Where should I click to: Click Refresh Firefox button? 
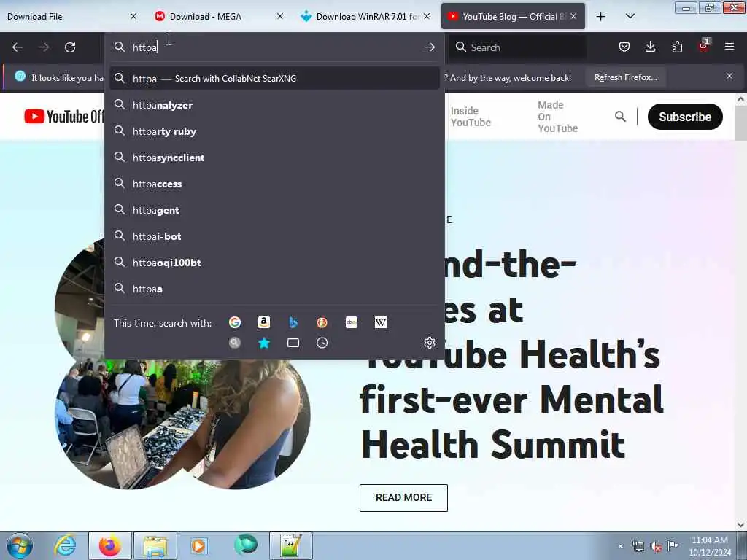[625, 77]
